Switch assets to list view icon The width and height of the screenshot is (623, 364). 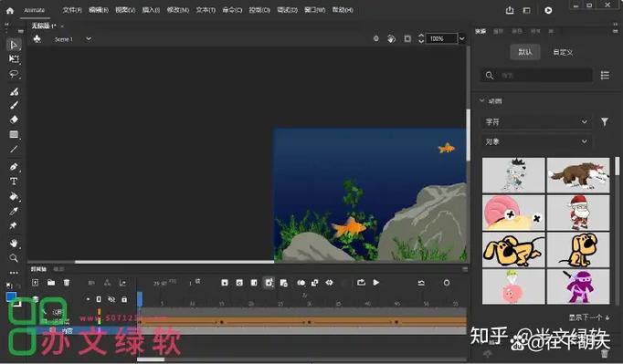pos(605,75)
